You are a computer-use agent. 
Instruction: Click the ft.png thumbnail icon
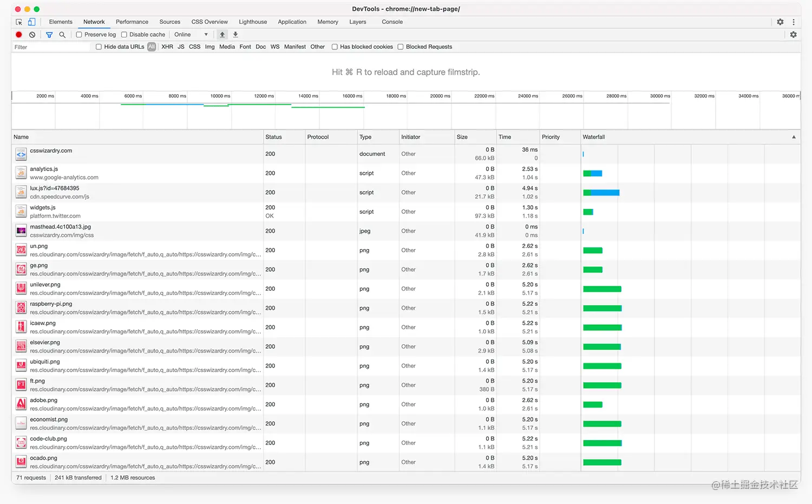(21, 385)
